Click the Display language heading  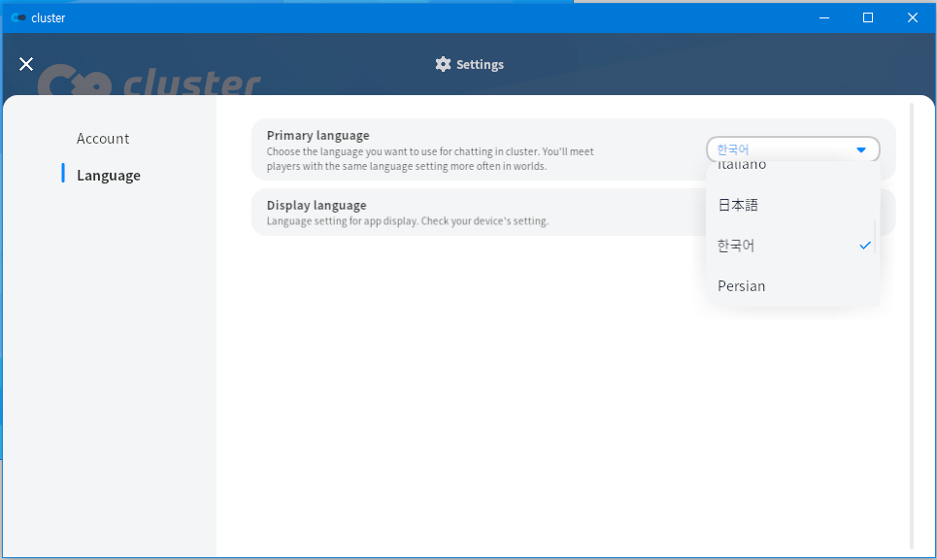coord(317,206)
